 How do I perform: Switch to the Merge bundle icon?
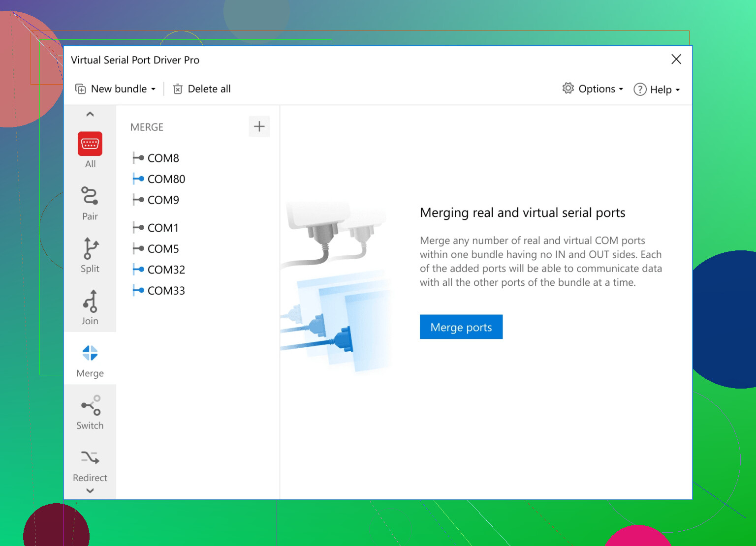90,353
